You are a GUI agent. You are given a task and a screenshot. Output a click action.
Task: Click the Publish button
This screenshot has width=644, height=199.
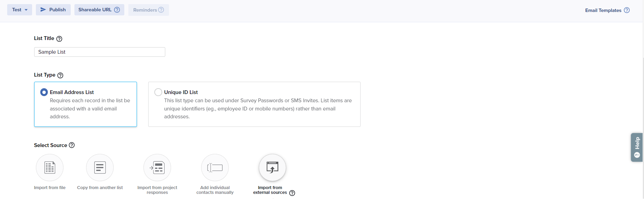(x=53, y=10)
